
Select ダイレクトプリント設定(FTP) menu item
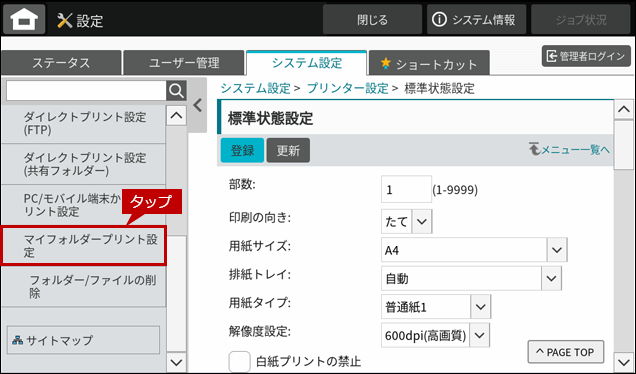[83, 124]
